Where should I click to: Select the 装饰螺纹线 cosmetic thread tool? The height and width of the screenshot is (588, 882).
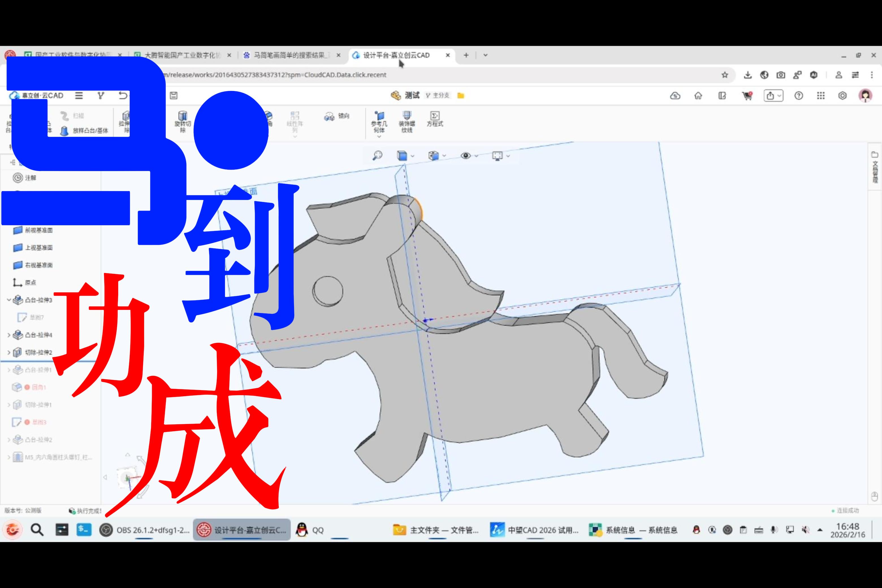tap(407, 122)
